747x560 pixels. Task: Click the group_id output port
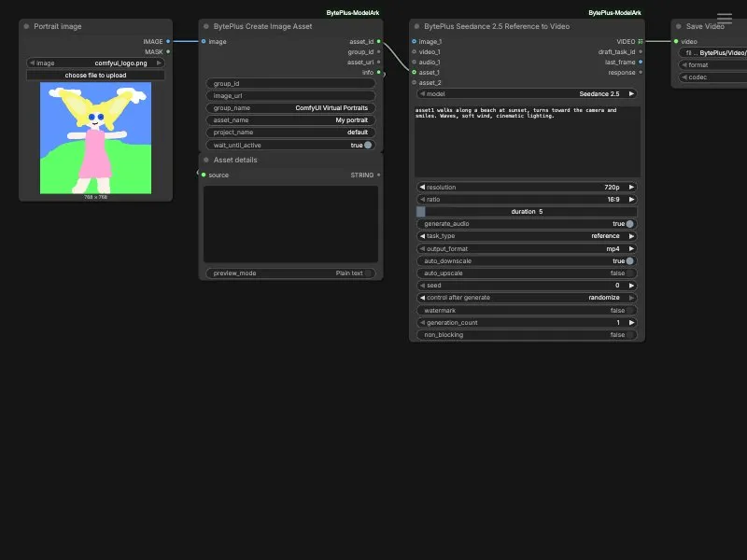379,52
